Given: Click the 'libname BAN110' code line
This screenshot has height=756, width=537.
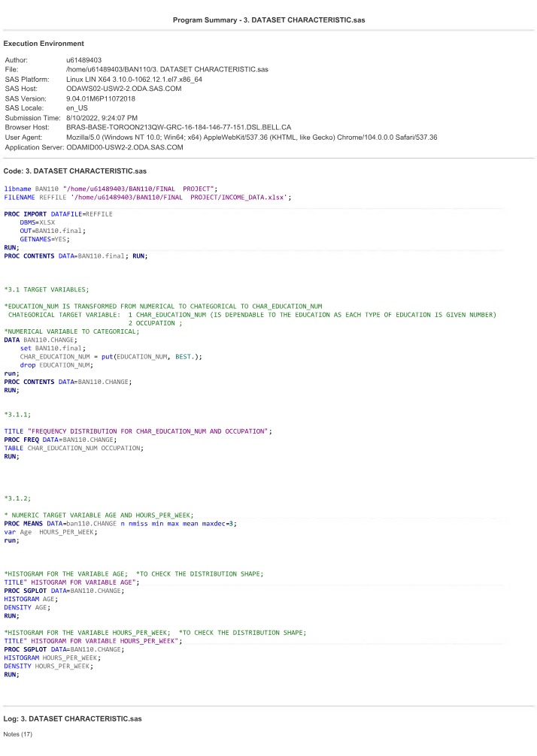Looking at the screenshot, I should [x=111, y=189].
